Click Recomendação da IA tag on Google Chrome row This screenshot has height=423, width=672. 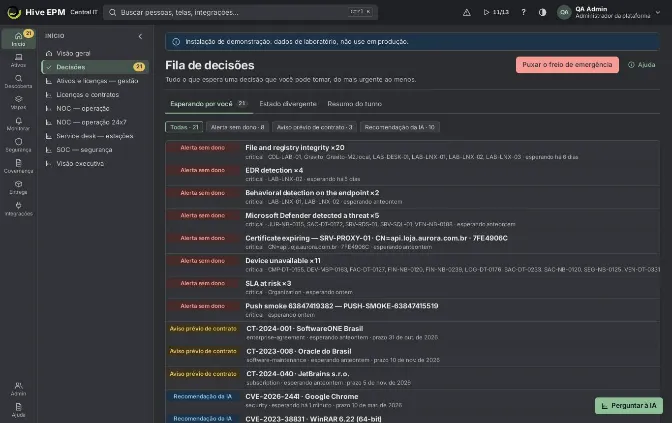click(x=202, y=396)
